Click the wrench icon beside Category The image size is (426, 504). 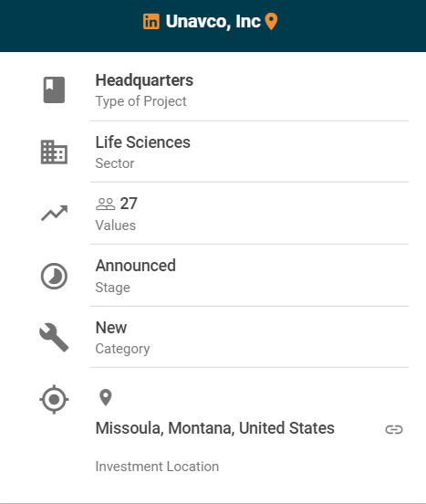pos(54,337)
